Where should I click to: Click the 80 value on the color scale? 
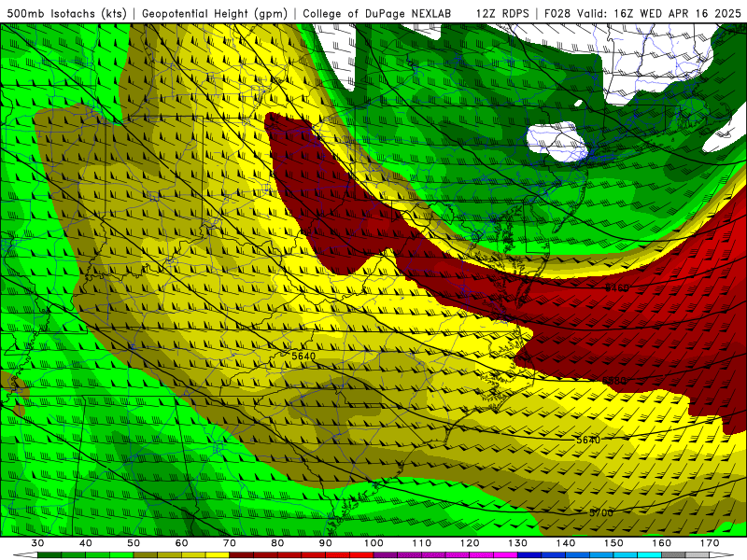point(277,543)
